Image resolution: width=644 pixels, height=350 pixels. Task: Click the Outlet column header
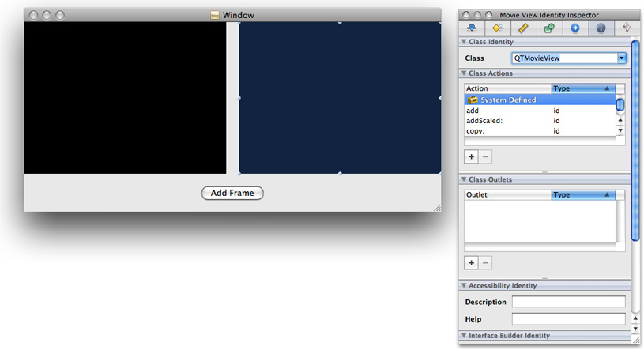507,194
